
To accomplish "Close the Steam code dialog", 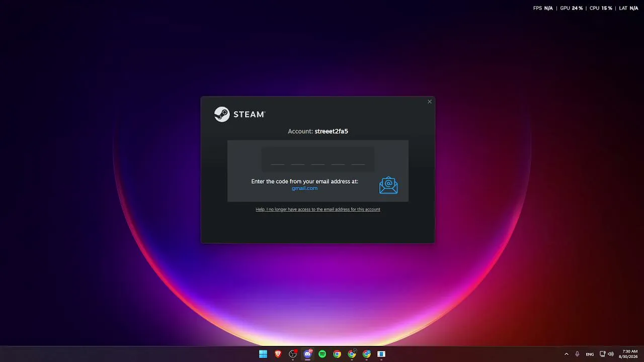I will 429,102.
